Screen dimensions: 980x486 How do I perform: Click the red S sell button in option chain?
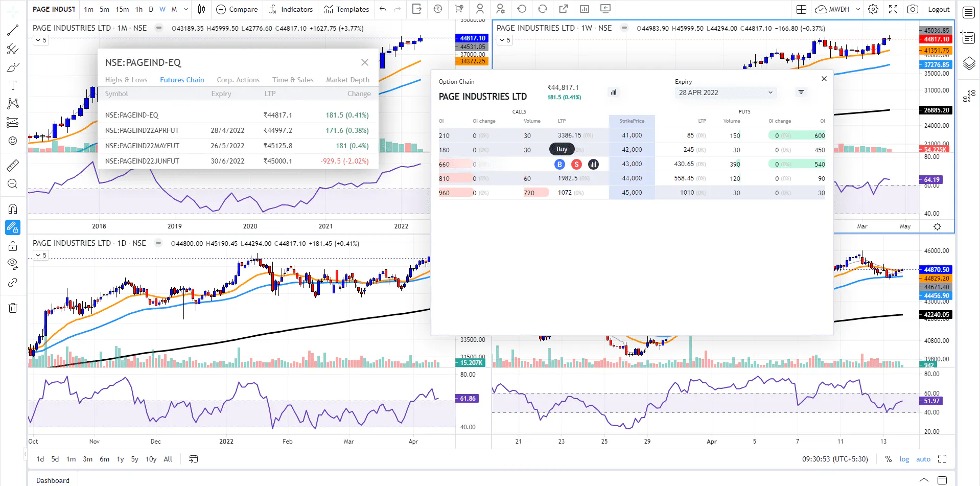point(576,164)
